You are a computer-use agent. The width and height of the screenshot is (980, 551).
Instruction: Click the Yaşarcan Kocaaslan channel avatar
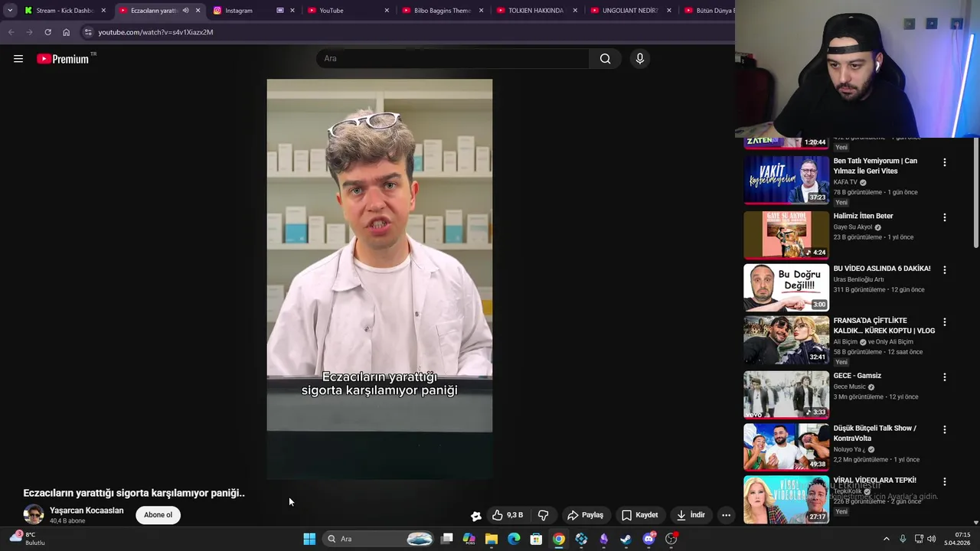coord(34,515)
